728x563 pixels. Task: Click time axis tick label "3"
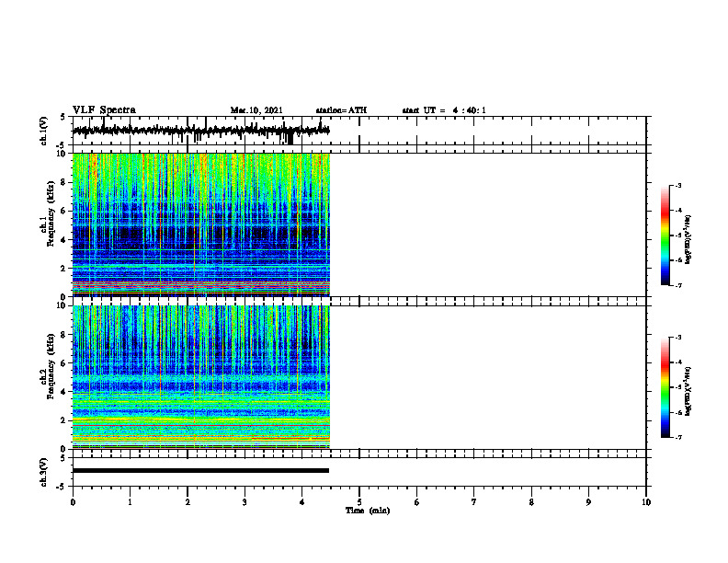(x=245, y=502)
